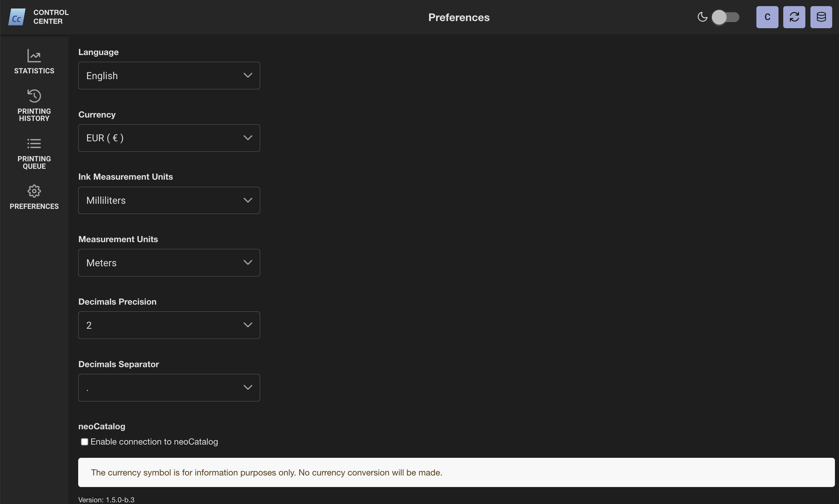Screen dimensions: 839x504
Task: Click the C user button
Action: (767, 17)
